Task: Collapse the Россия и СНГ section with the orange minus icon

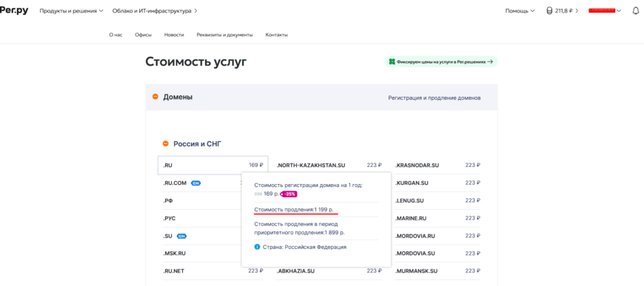Action: tap(166, 143)
